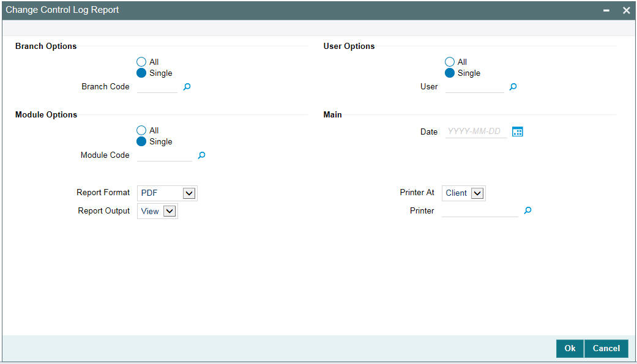
Task: Focus the Branch Code input field
Action: pos(158,86)
